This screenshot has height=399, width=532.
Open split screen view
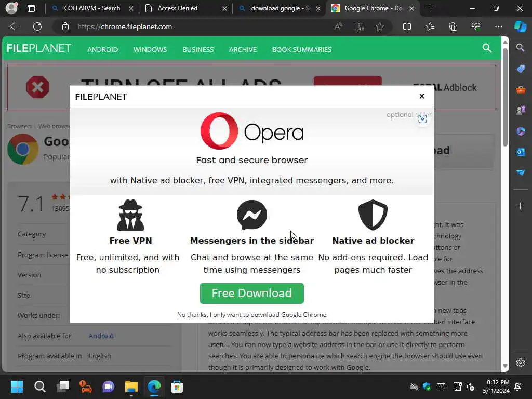pos(407,26)
